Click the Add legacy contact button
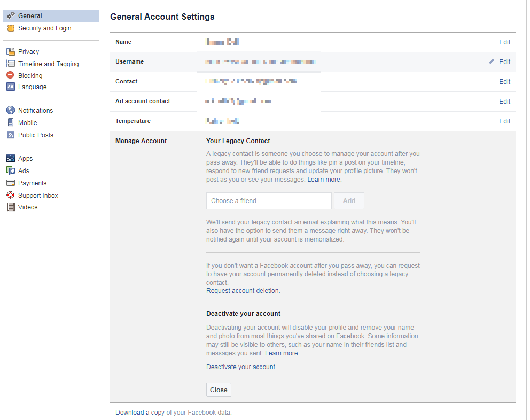The height and width of the screenshot is (420, 530). coord(349,201)
